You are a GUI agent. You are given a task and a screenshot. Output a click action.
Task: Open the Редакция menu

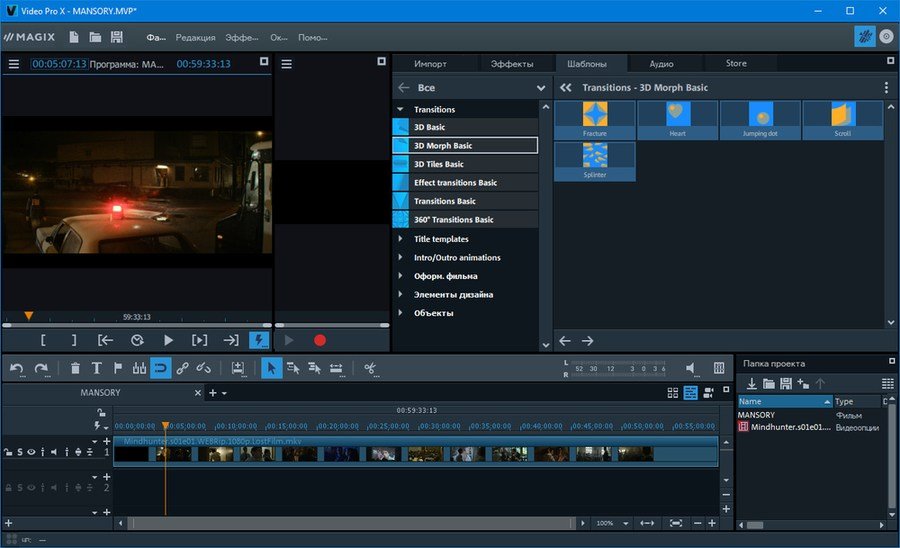[195, 37]
